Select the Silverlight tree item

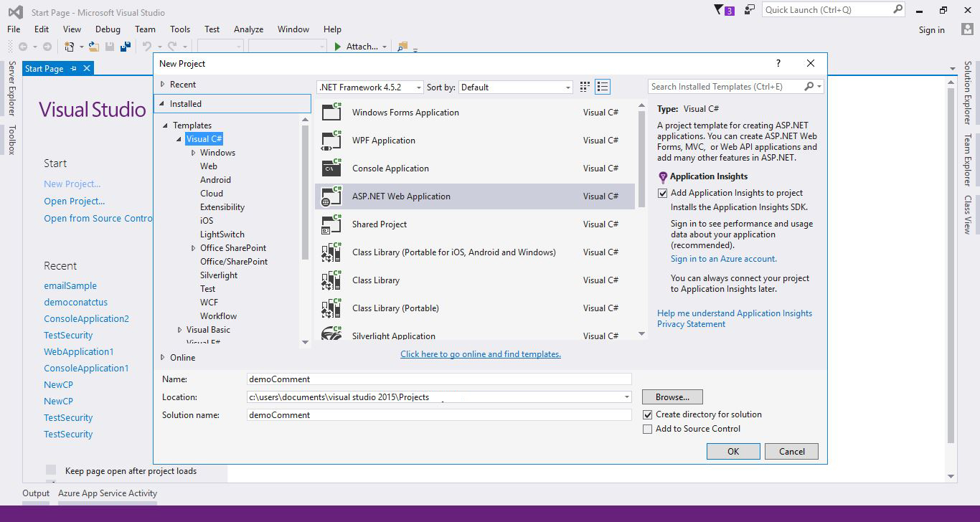point(219,275)
